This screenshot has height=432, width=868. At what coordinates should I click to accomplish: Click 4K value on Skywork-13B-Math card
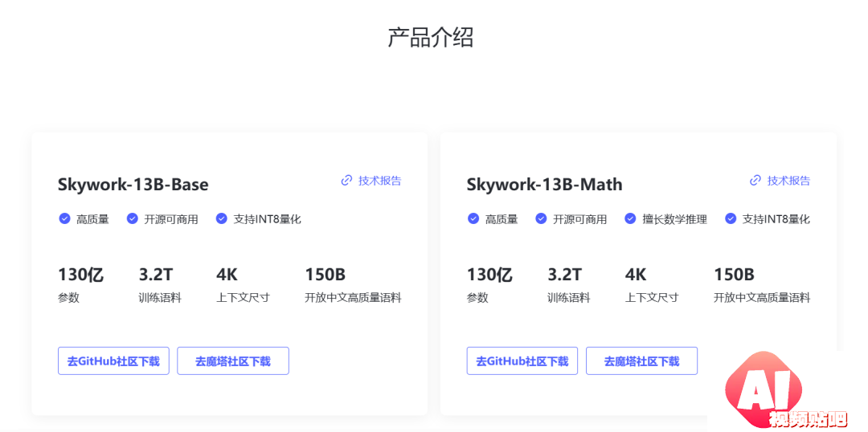pyautogui.click(x=636, y=274)
